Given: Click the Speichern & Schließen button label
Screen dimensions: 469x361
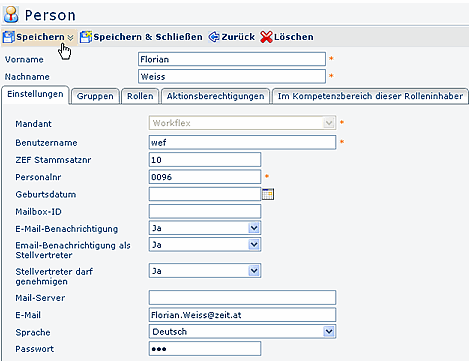Looking at the screenshot, I should tap(148, 37).
